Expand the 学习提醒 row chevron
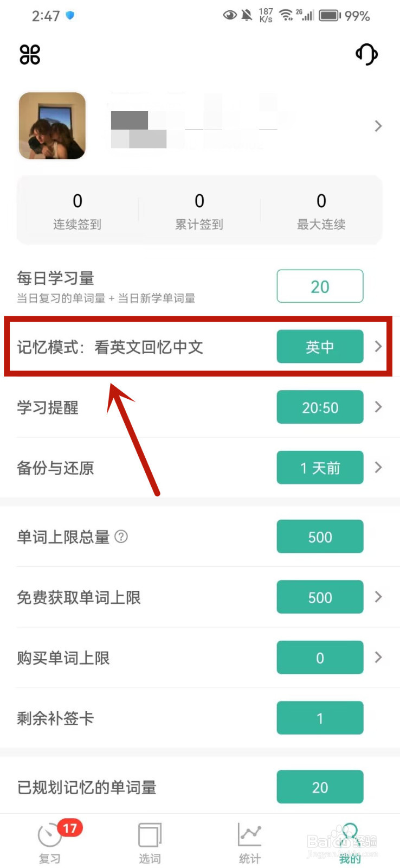Viewport: 400px width, 868px height. point(378,407)
